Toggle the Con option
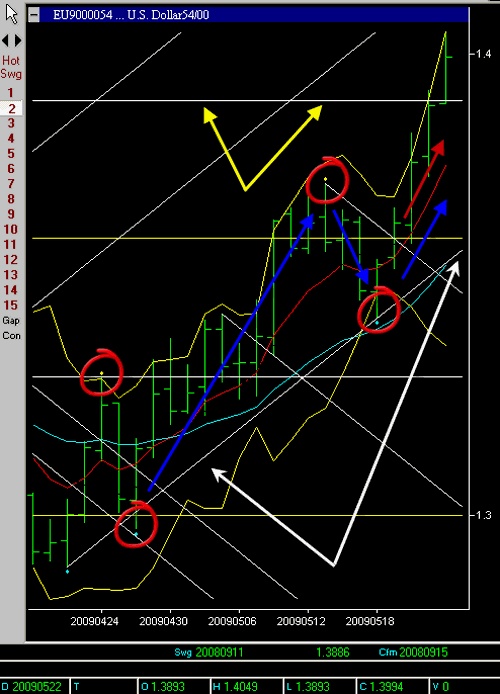This screenshot has width=500, height=694. (11, 335)
